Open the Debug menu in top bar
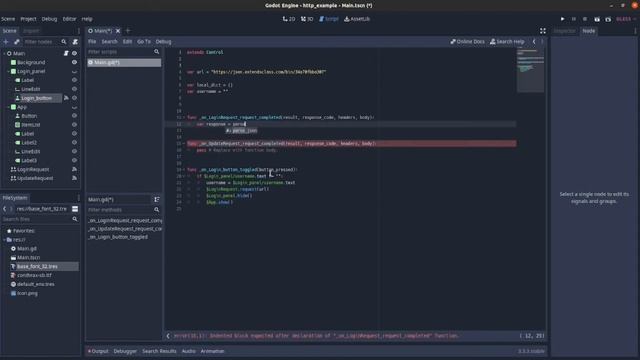The image size is (640, 360). [49, 19]
